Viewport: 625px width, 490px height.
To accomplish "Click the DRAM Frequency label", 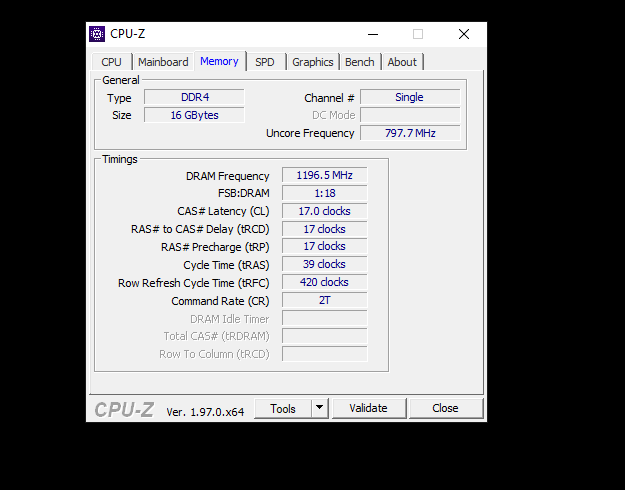I will (228, 176).
